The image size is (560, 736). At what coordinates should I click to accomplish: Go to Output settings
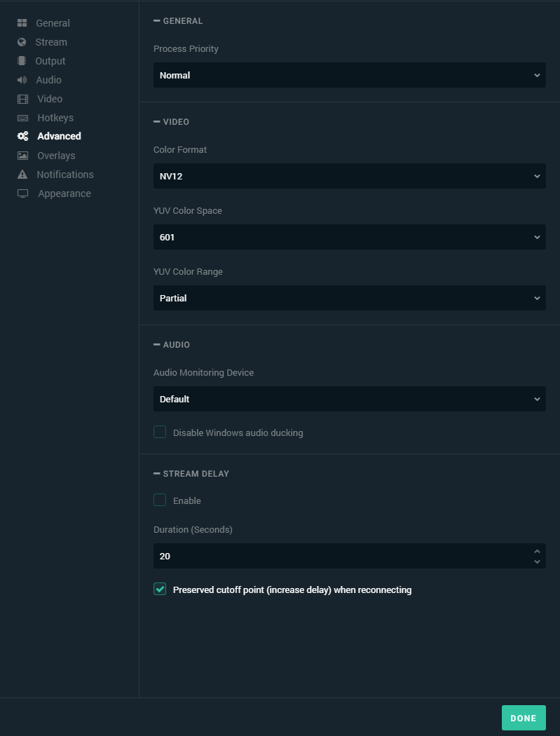[x=50, y=61]
